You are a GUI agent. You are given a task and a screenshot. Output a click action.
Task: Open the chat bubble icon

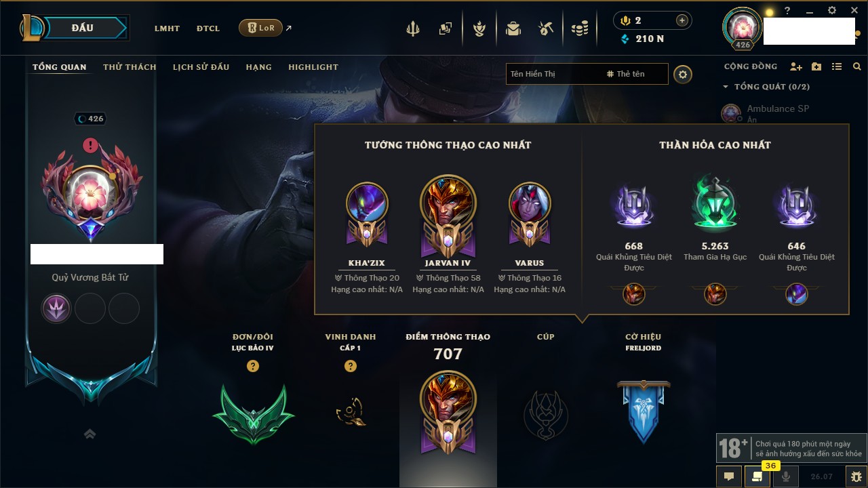(729, 476)
